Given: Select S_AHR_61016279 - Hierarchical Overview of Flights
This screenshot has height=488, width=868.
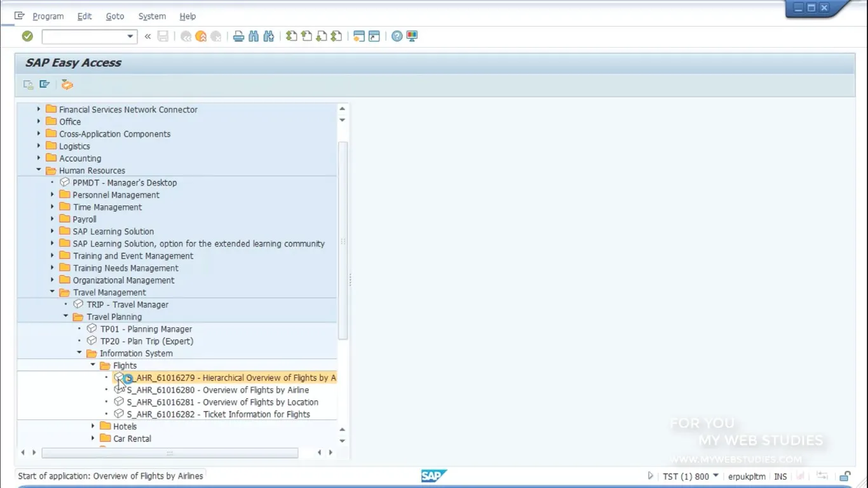Looking at the screenshot, I should click(x=231, y=377).
